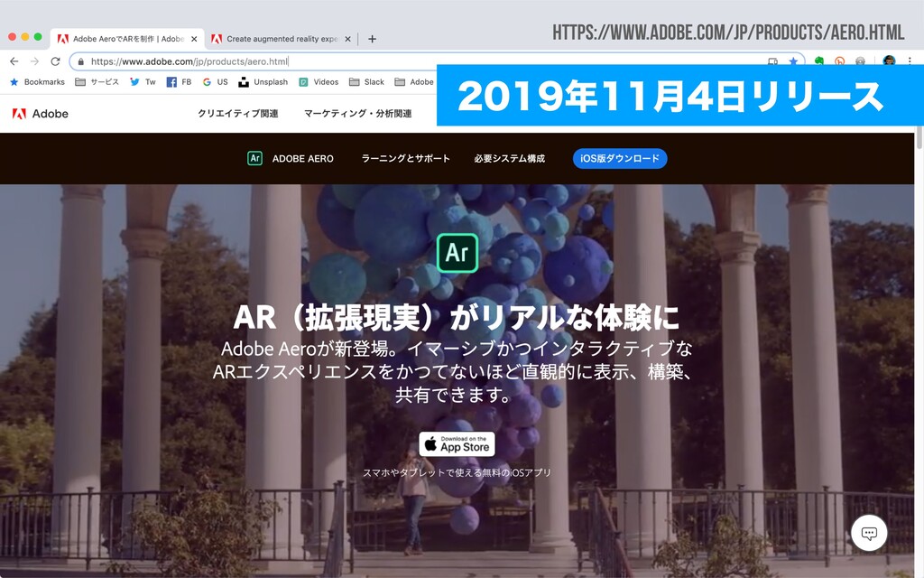Close the 'Create augmented reality' tab
The width and height of the screenshot is (924, 578).
(347, 39)
